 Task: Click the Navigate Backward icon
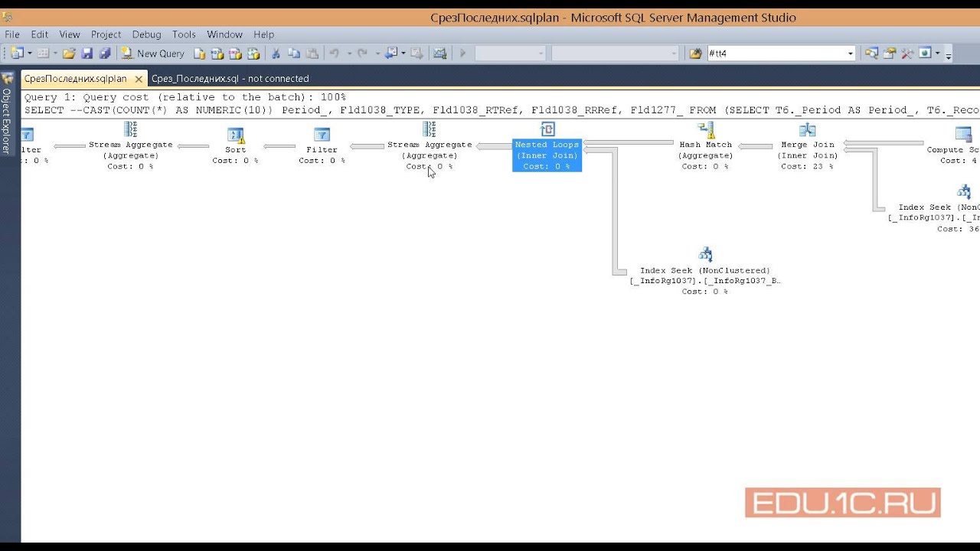pos(391,54)
